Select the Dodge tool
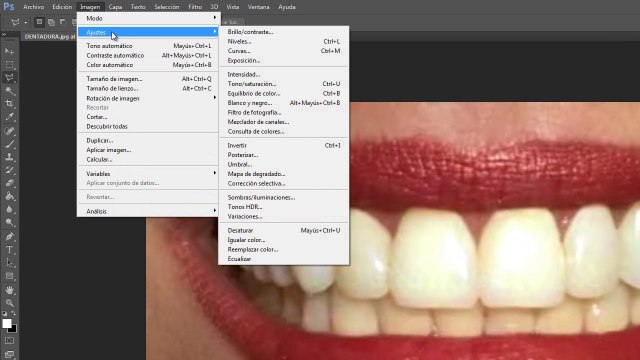Screen dimensions: 640x360 9,222
